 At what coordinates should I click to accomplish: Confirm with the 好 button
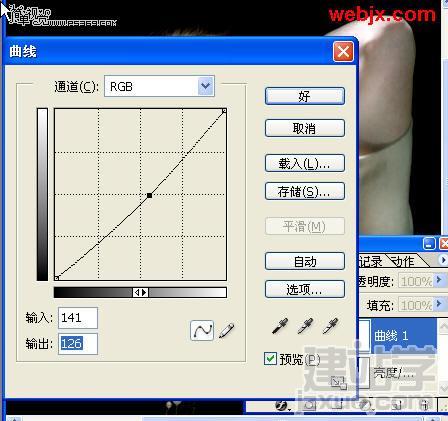tap(305, 96)
